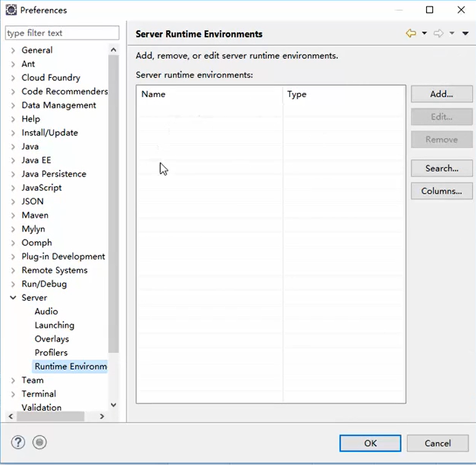
Task: Expand the Code Recommenders node
Action: (x=13, y=92)
